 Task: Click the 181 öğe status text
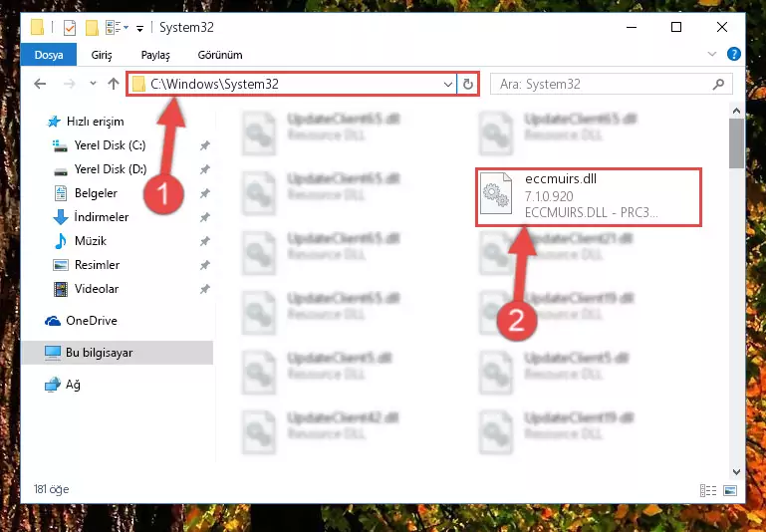[x=51, y=489]
